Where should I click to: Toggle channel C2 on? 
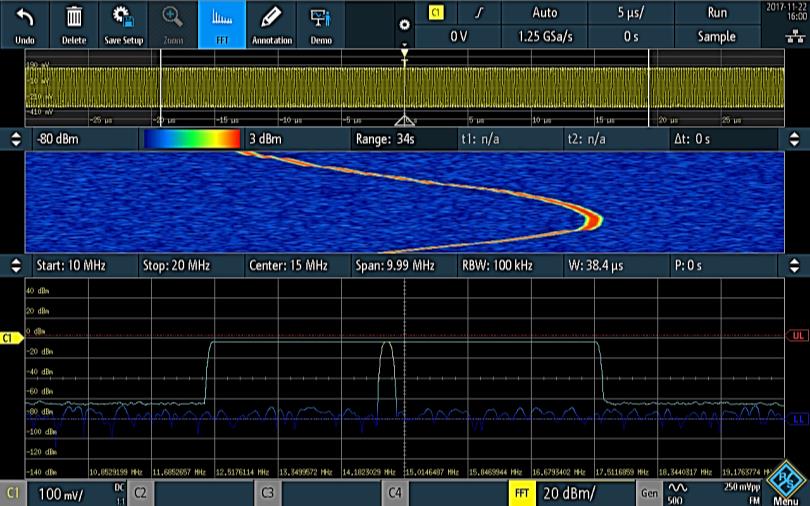click(x=141, y=493)
